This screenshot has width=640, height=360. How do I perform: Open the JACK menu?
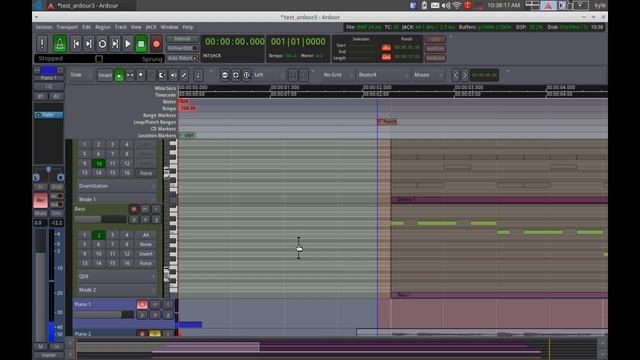point(151,27)
